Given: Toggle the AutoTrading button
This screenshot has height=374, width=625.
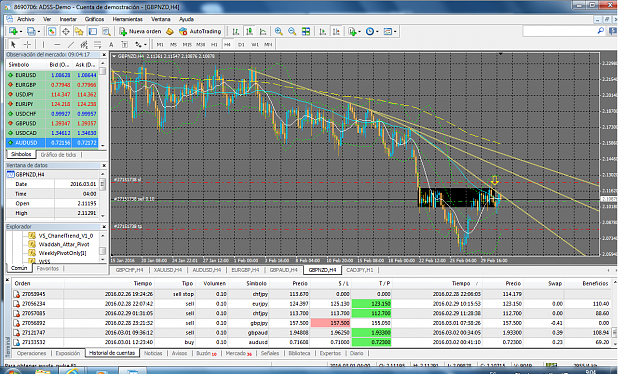Looking at the screenshot, I should [x=200, y=31].
